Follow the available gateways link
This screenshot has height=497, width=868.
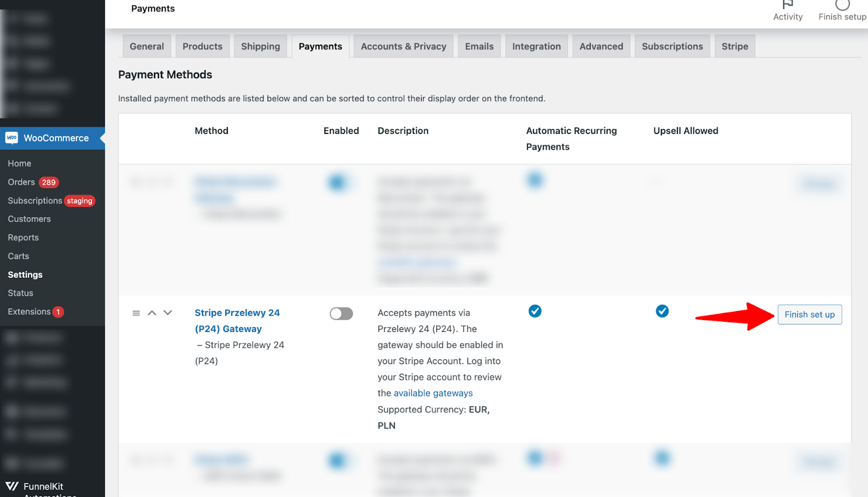pyautogui.click(x=433, y=393)
